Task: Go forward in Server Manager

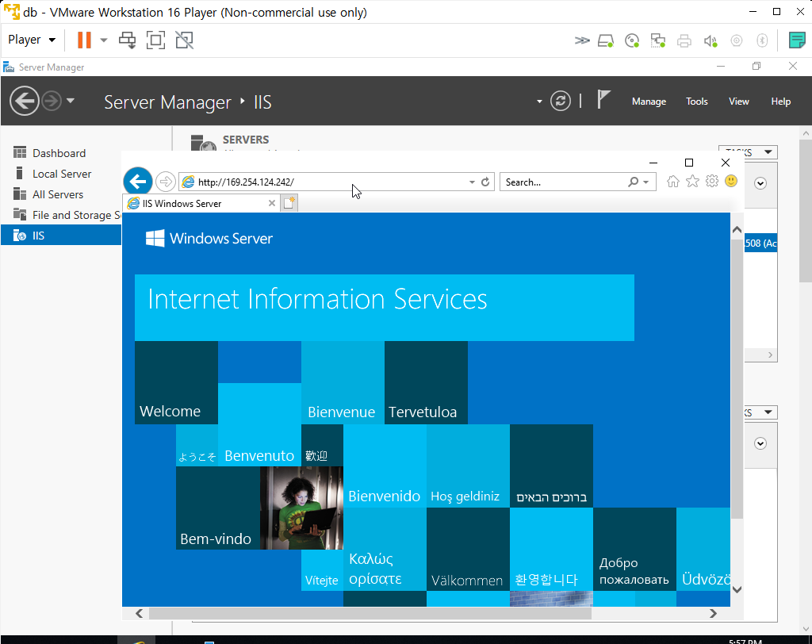Action: pyautogui.click(x=52, y=101)
